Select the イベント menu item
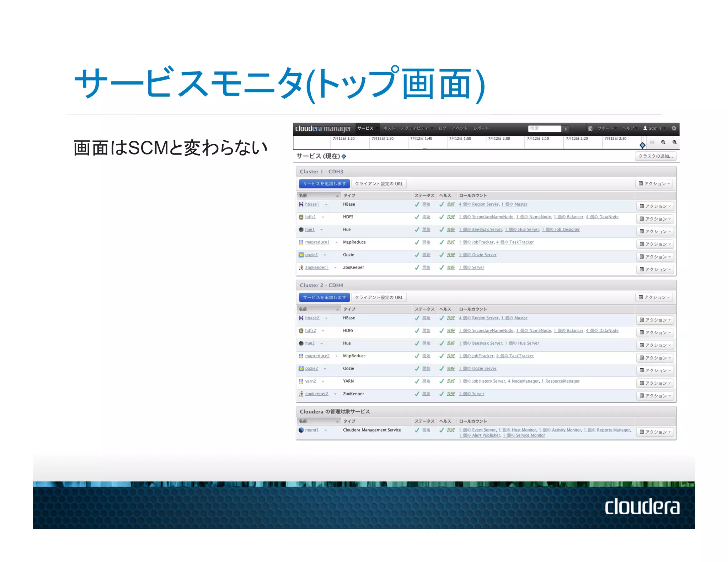 click(460, 128)
